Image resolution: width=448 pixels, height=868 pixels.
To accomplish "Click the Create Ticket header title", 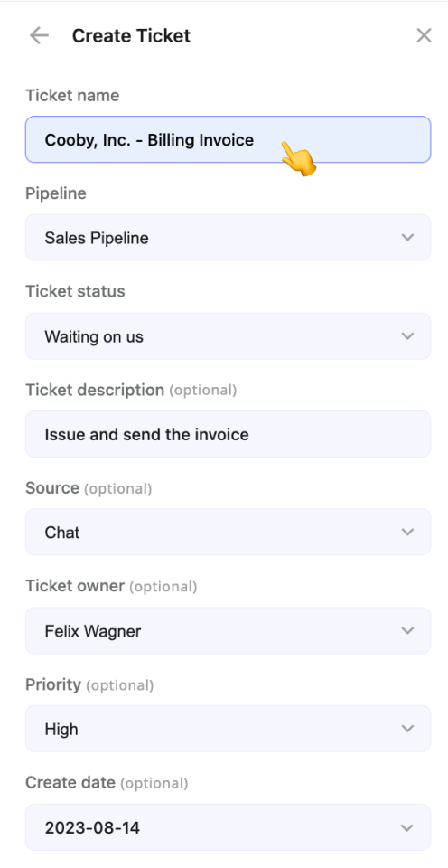I will coord(131,36).
